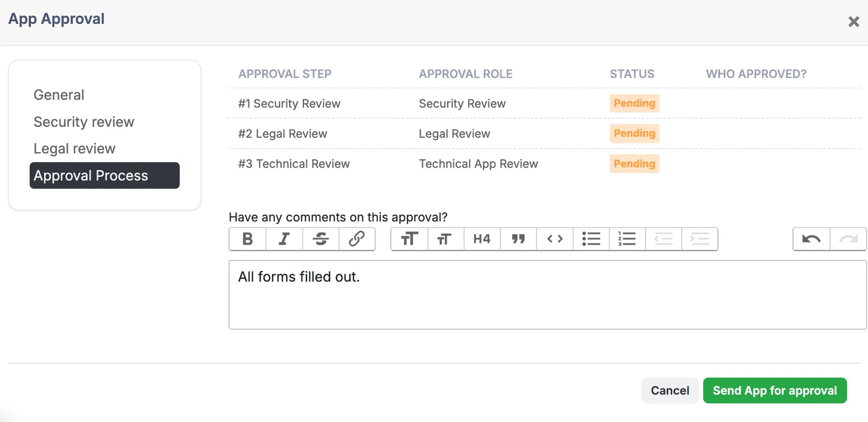Undo last edit in comment
Image resolution: width=868 pixels, height=422 pixels.
(812, 239)
